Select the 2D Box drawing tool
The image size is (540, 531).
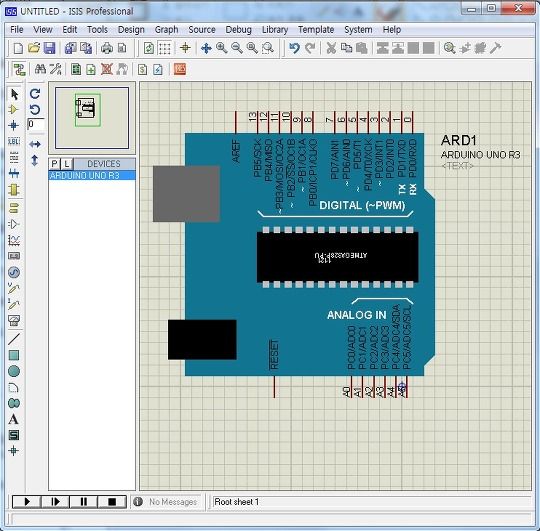14,355
